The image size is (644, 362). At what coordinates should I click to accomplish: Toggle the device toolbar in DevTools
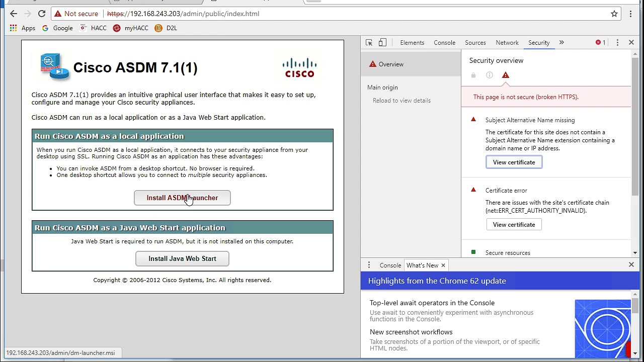(382, 43)
